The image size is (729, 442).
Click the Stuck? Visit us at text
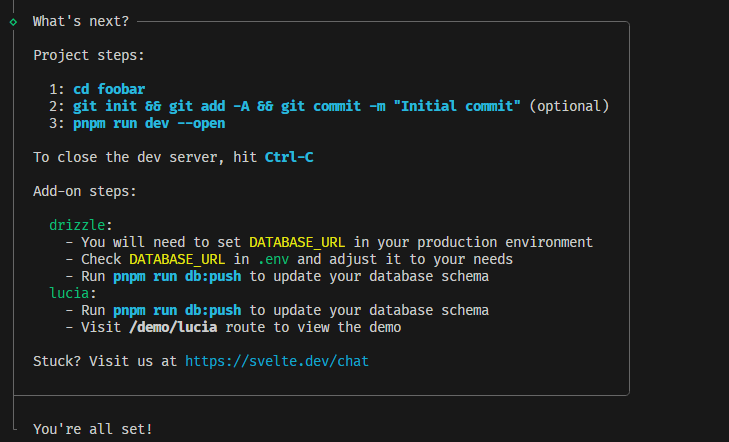[105, 361]
